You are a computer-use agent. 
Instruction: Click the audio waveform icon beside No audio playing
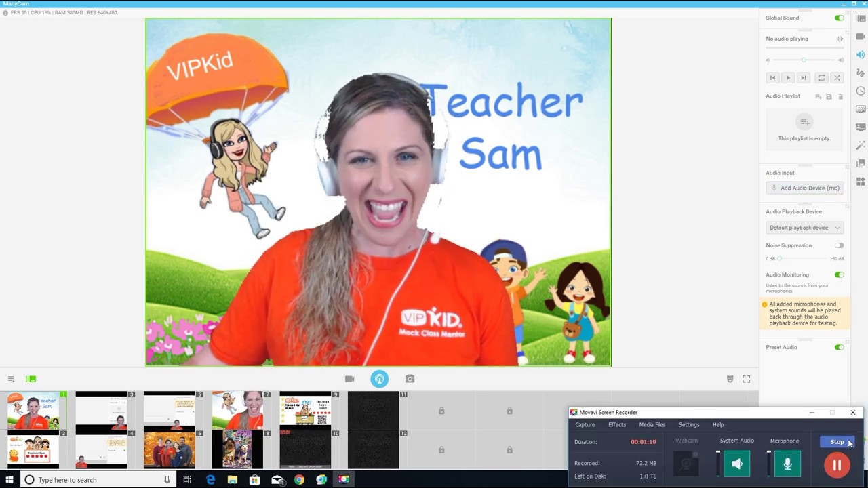click(840, 39)
